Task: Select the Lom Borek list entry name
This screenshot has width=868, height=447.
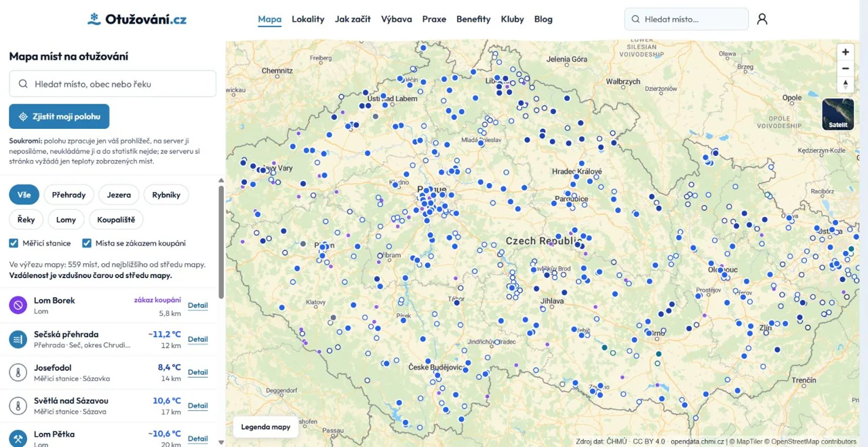Action: point(54,300)
